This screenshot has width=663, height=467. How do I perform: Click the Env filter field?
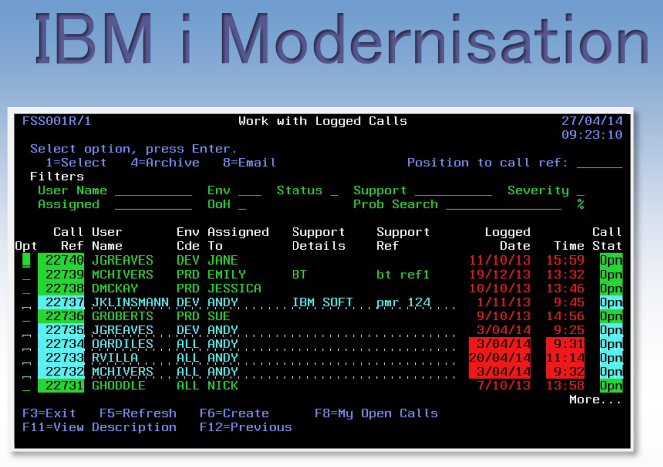(x=249, y=191)
